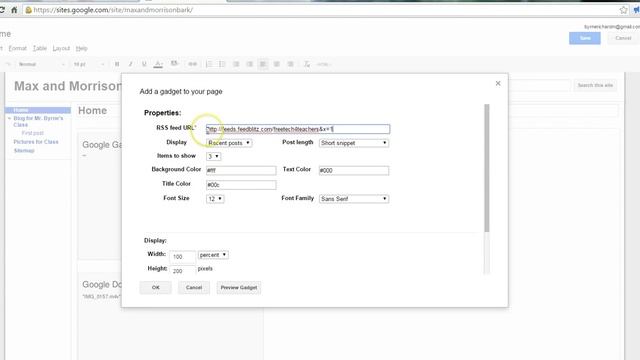
Task: Click the Preview Gadget button
Action: pos(239,287)
